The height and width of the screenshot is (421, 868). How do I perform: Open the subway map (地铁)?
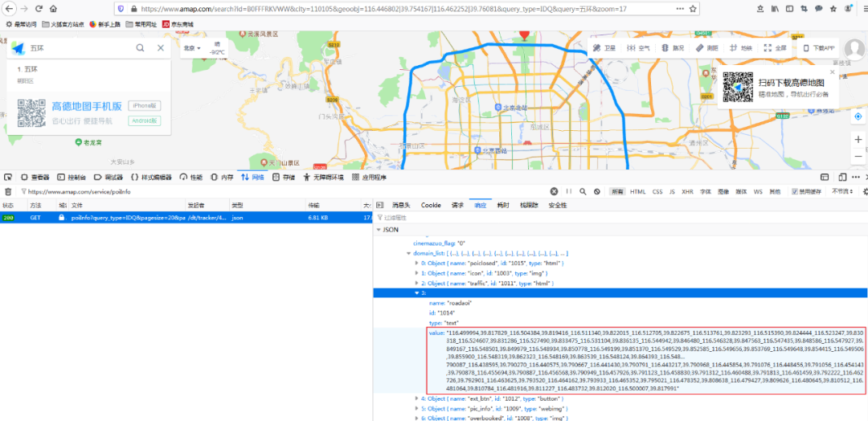coord(741,48)
